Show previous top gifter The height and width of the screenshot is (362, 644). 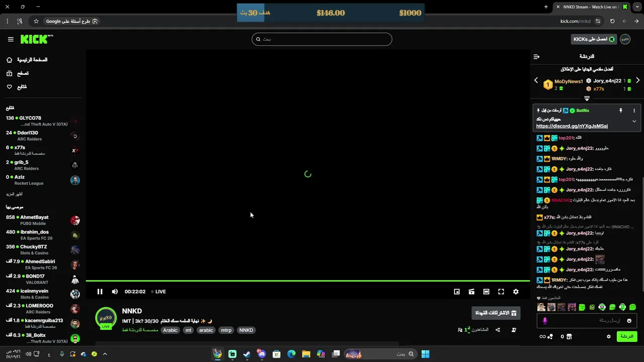(536, 80)
